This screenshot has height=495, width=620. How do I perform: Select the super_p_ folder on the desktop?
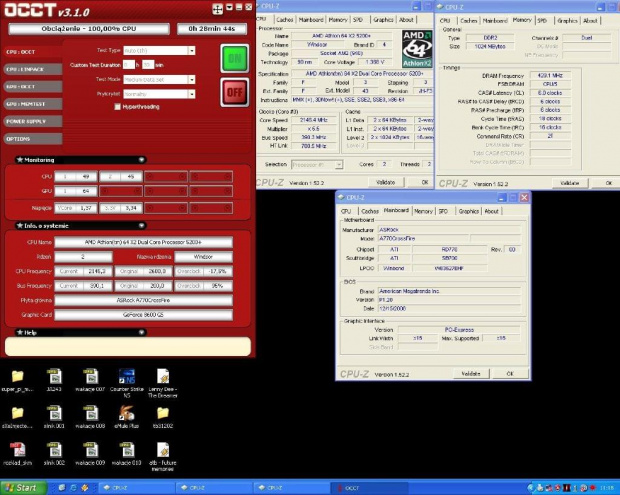tap(17, 381)
